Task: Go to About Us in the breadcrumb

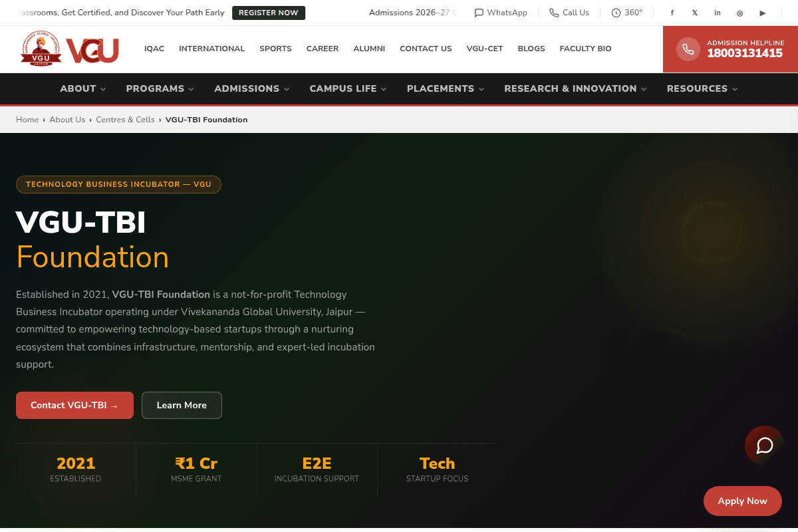Action: click(67, 120)
